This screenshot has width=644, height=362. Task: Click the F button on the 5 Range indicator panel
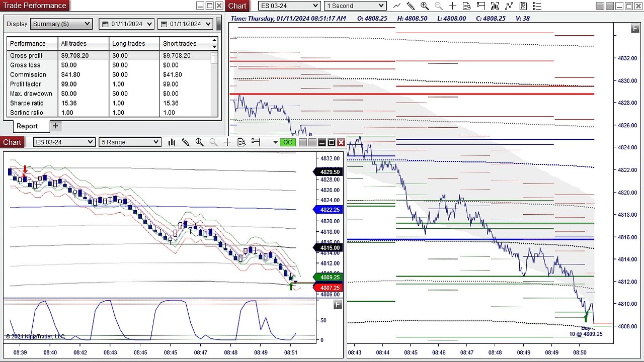[338, 305]
